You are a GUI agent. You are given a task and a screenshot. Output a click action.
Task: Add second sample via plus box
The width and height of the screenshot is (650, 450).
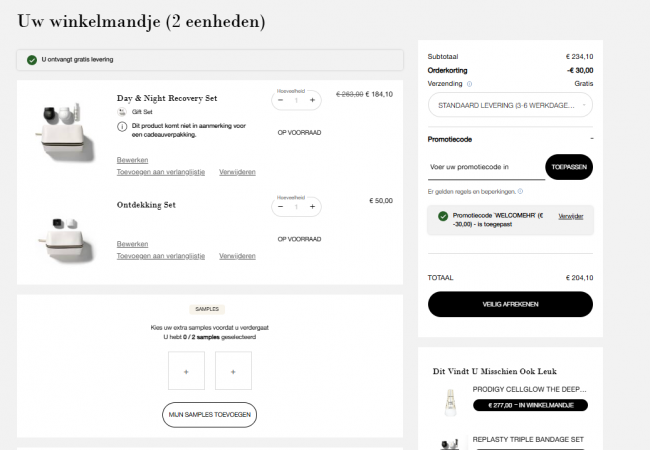tap(233, 371)
